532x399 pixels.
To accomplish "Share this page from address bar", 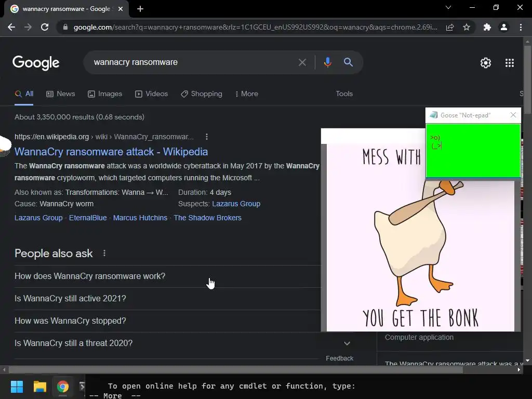I will pyautogui.click(x=450, y=27).
